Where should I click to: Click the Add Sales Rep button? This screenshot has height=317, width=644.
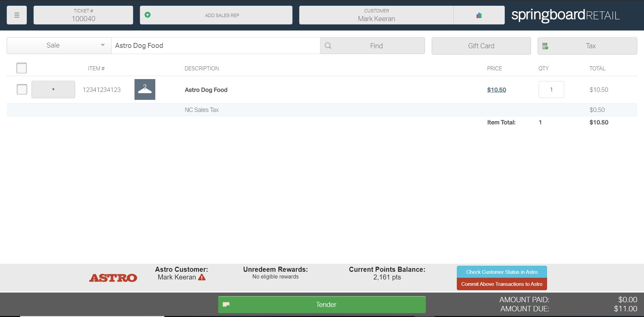point(216,15)
